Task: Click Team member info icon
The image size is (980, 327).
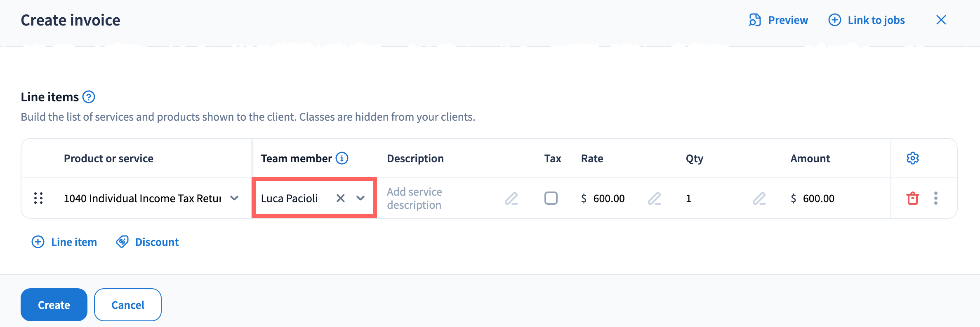Action: (x=342, y=158)
